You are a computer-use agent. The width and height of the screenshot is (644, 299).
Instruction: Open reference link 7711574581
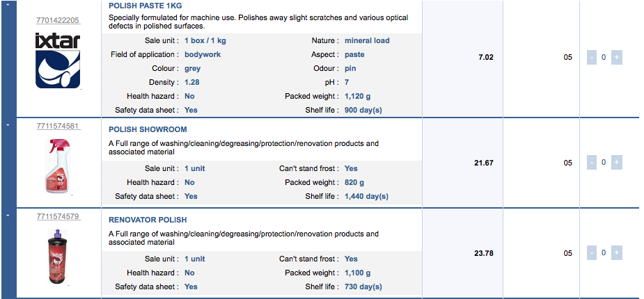(x=58, y=127)
